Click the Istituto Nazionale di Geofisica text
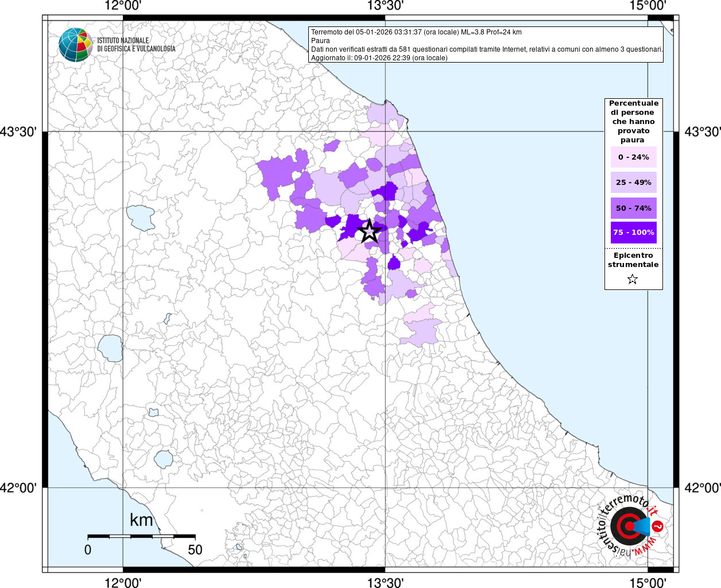 pyautogui.click(x=136, y=45)
